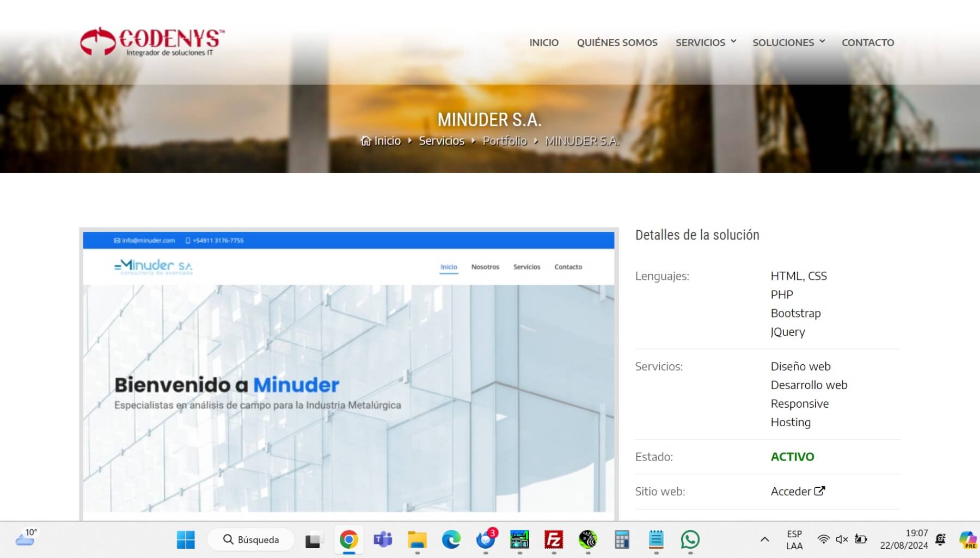
Task: Change ESP LAA keyboard language
Action: [794, 539]
